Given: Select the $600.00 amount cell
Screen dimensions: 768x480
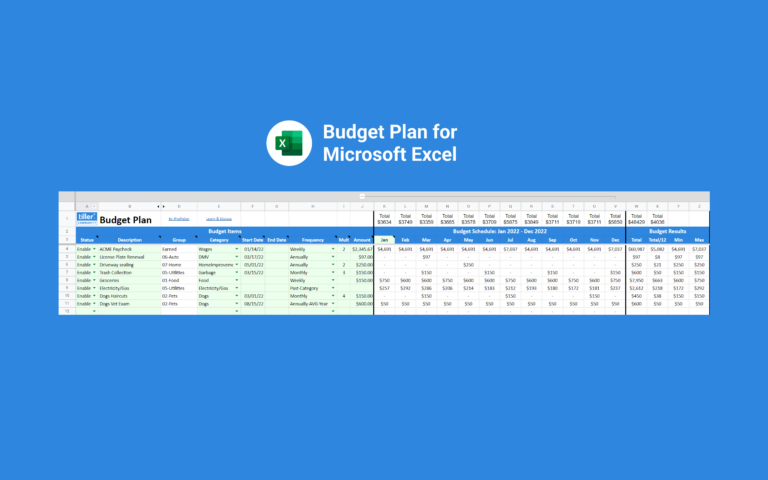Looking at the screenshot, I should (362, 304).
